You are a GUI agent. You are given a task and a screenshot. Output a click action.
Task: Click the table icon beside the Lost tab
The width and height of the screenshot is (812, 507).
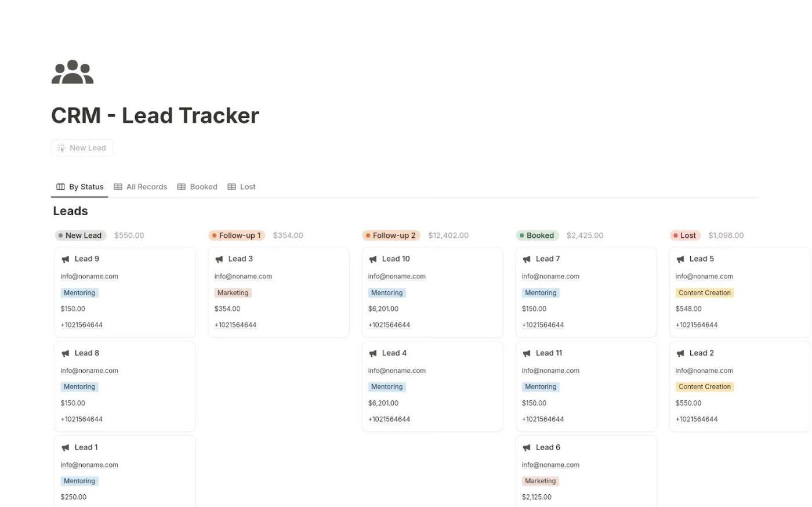tap(231, 186)
